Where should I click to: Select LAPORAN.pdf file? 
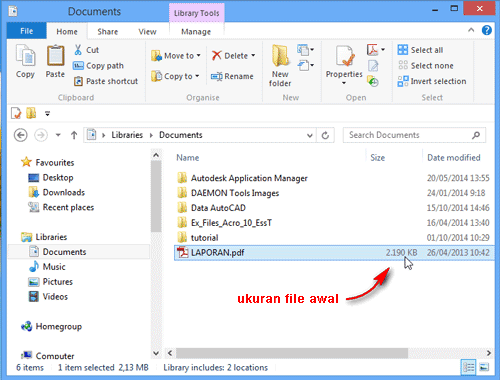334,253
